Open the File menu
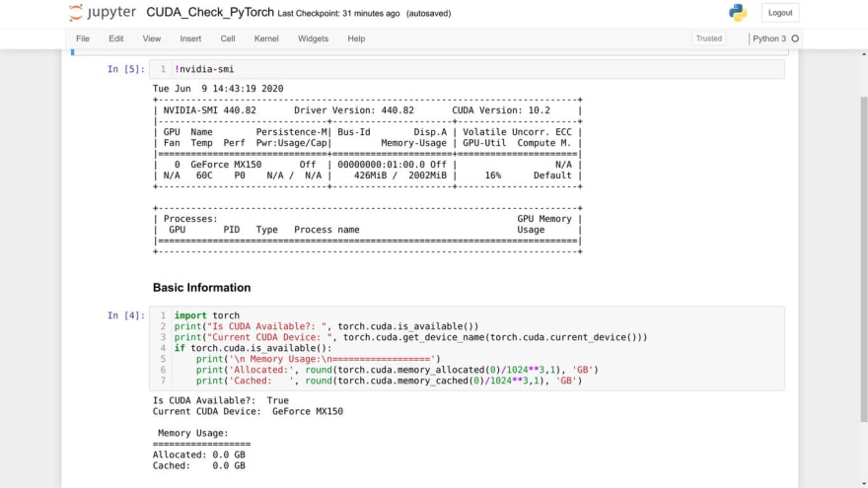This screenshot has height=488, width=868. pos(83,38)
